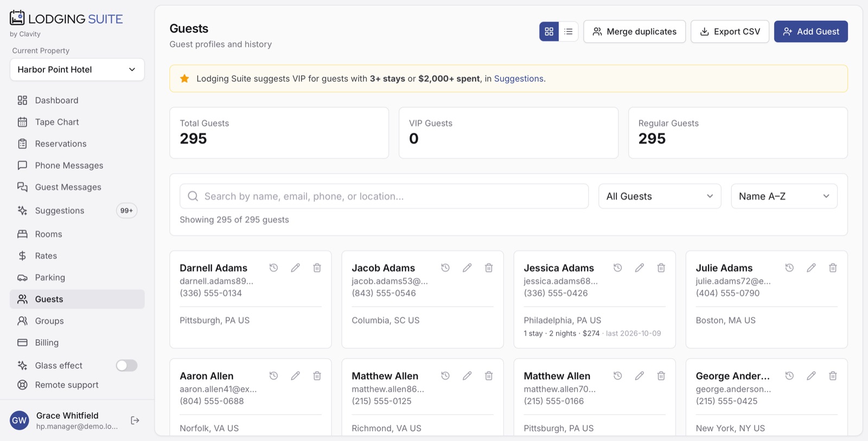This screenshot has height=441, width=868.
Task: Go to Tape Chart
Action: coord(77,122)
